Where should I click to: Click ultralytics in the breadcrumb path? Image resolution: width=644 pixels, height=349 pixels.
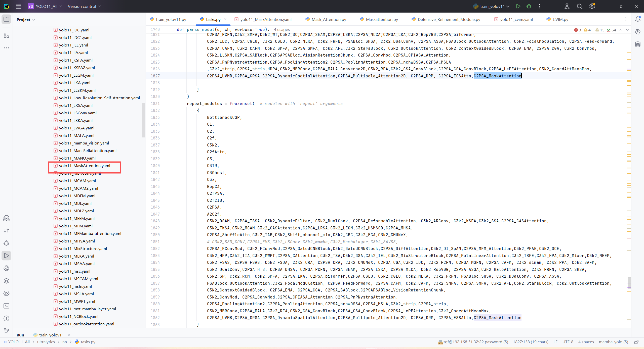coord(46,342)
